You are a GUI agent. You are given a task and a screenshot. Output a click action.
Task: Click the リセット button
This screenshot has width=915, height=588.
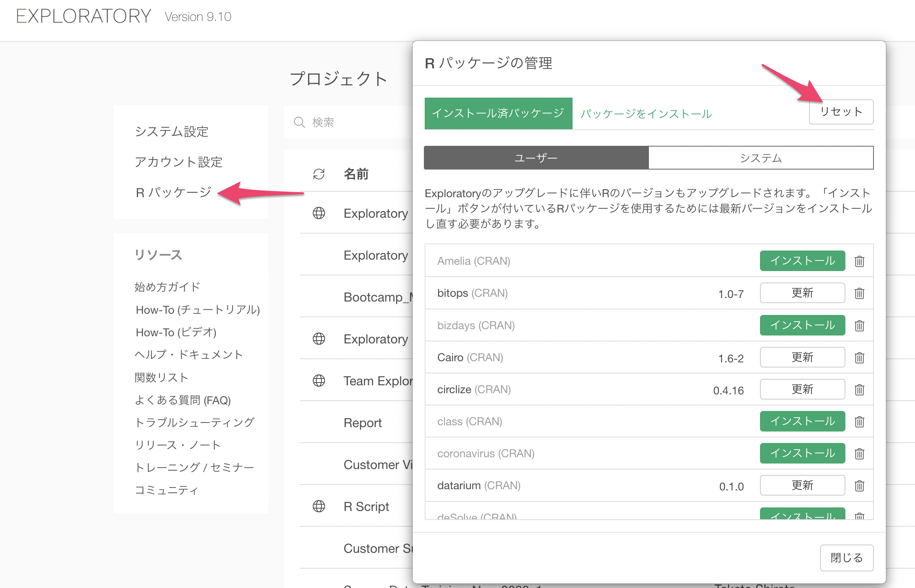point(841,112)
